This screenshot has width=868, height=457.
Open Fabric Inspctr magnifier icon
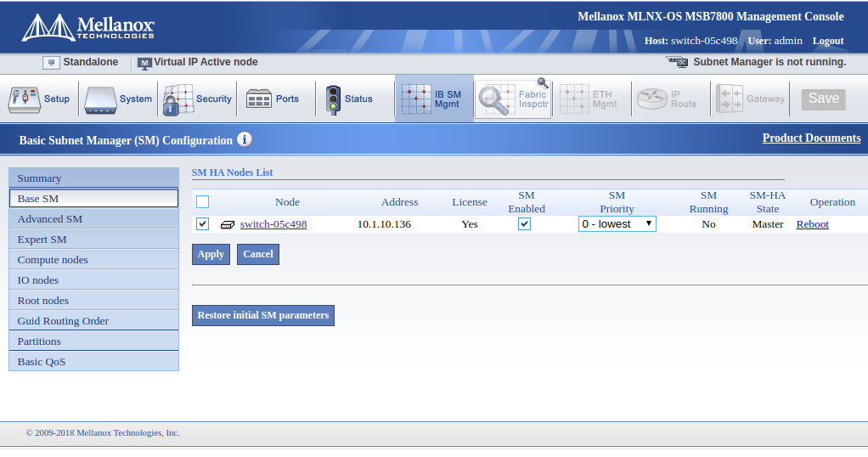click(497, 99)
